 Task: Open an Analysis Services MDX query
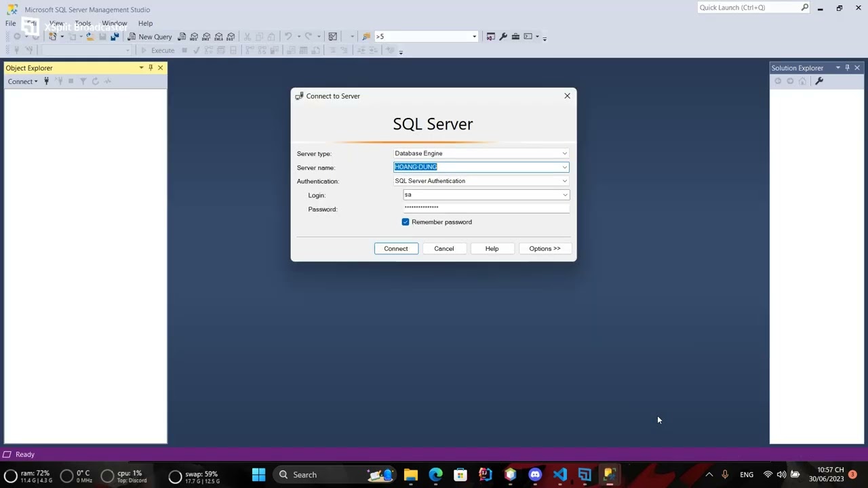pos(194,37)
